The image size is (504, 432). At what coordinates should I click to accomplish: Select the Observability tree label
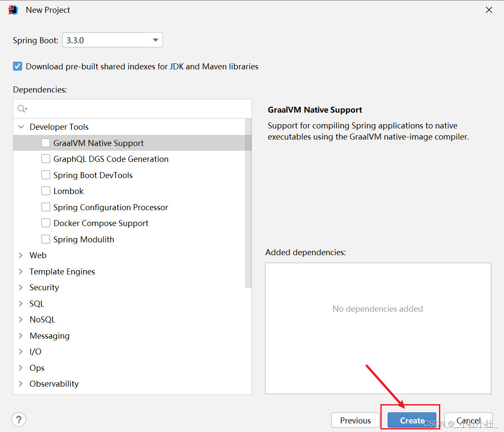54,384
